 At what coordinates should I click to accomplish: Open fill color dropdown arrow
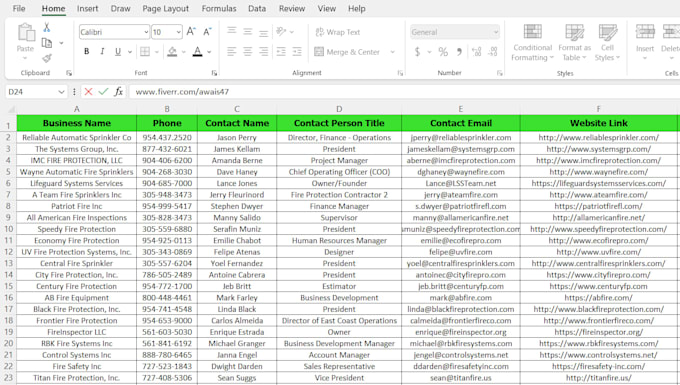pos(183,52)
